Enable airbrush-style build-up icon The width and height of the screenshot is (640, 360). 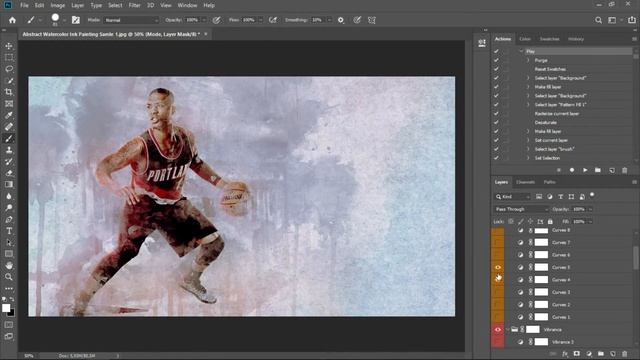[x=273, y=20]
